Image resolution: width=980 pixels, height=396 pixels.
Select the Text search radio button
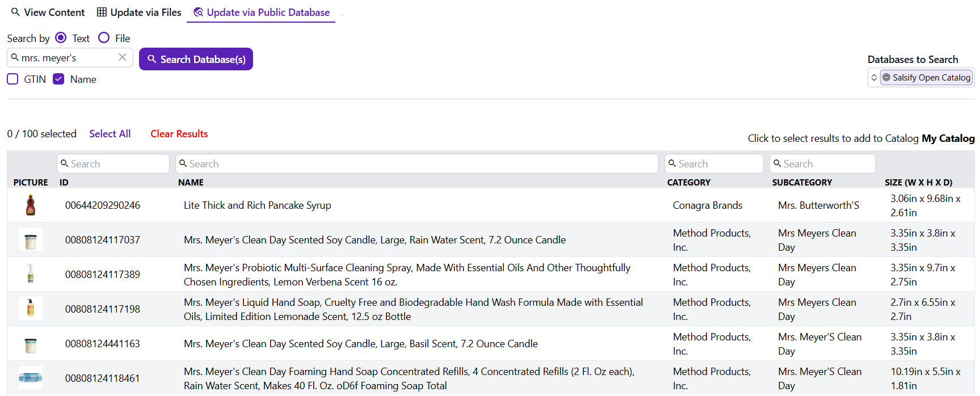pos(61,38)
